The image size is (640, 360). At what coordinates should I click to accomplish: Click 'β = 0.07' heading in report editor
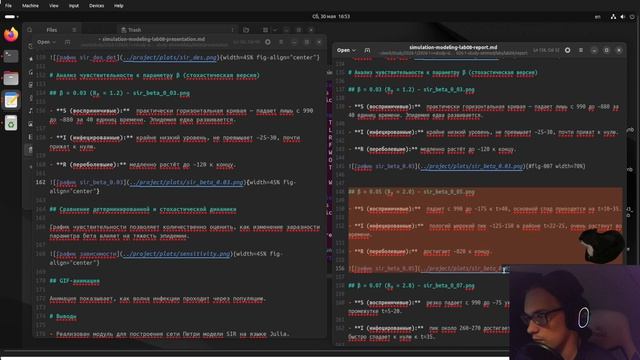coord(411,286)
